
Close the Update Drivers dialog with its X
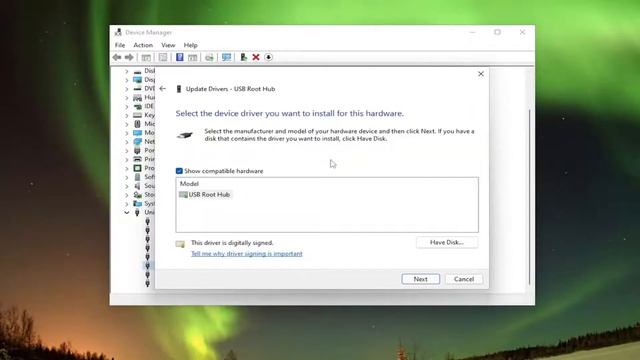coord(481,74)
